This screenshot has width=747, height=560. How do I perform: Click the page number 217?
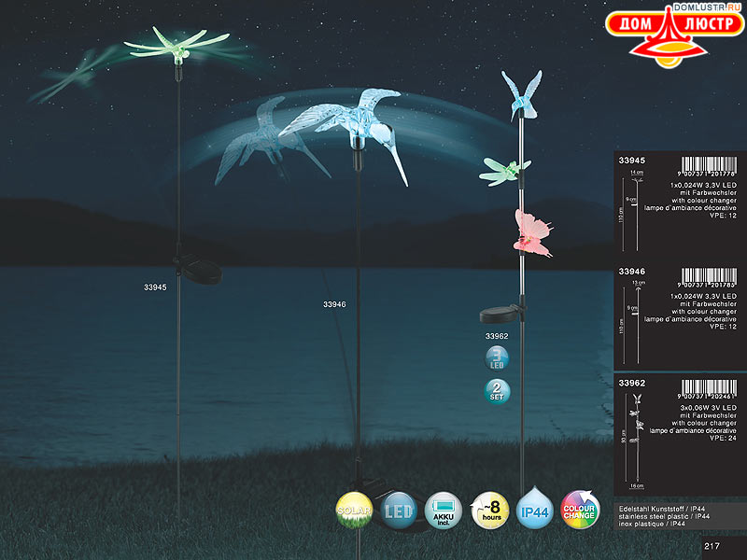pyautogui.click(x=712, y=546)
